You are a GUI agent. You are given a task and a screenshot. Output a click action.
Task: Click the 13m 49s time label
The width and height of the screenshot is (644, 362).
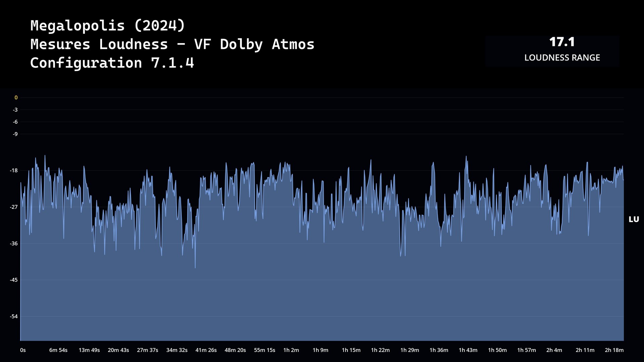tap(89, 350)
